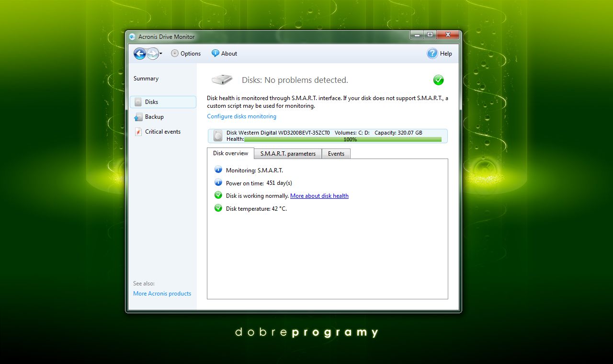
Task: Close the Acronis Drive Monitor window
Action: click(448, 34)
